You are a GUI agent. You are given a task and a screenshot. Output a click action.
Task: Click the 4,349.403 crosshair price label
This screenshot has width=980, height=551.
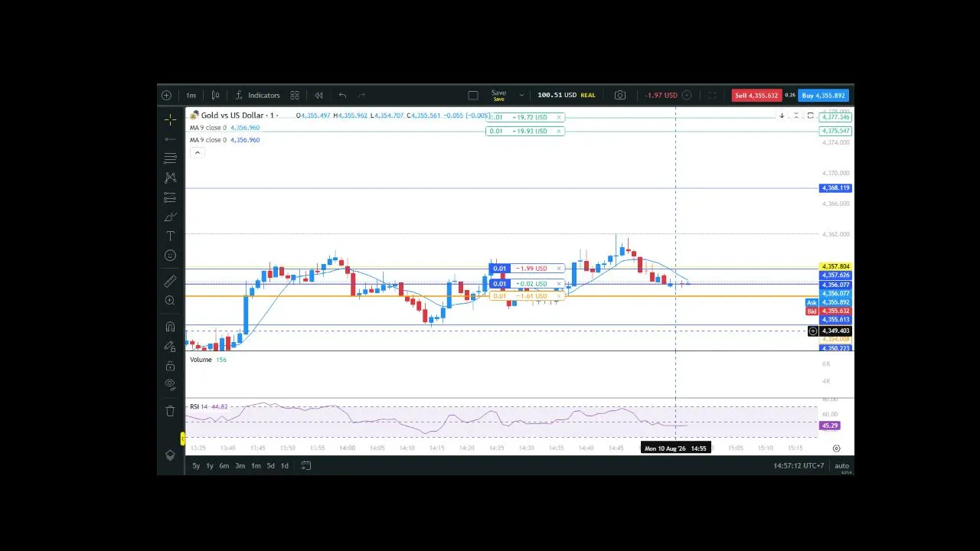(835, 331)
